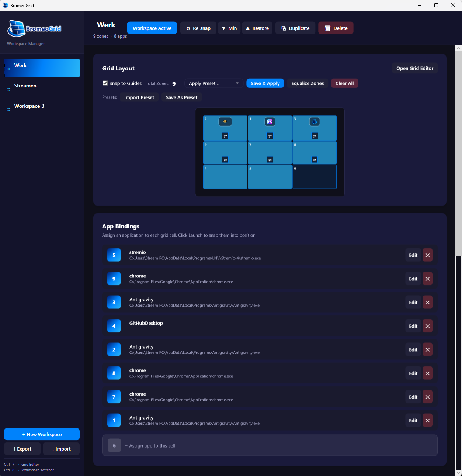
Task: Click Save & Apply for the grid layout
Action: (x=265, y=83)
